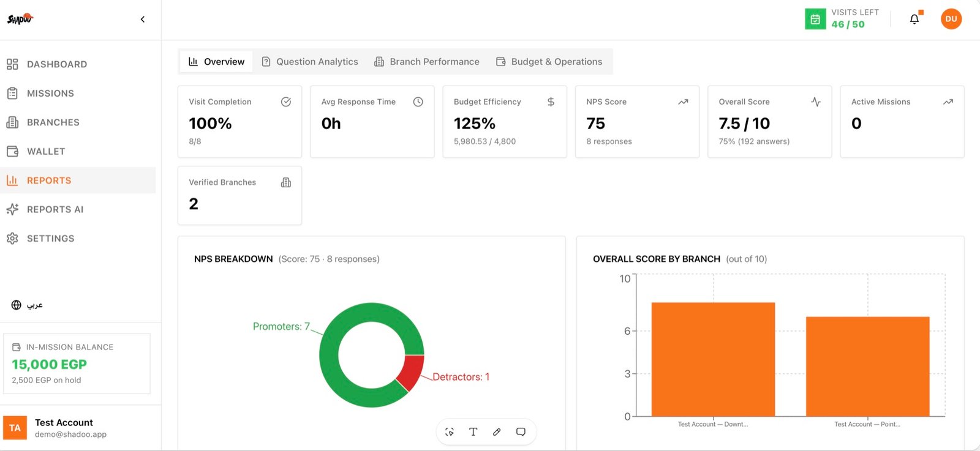Click the Visit Completion 100% value
The height and width of the screenshot is (451, 980).
click(210, 124)
